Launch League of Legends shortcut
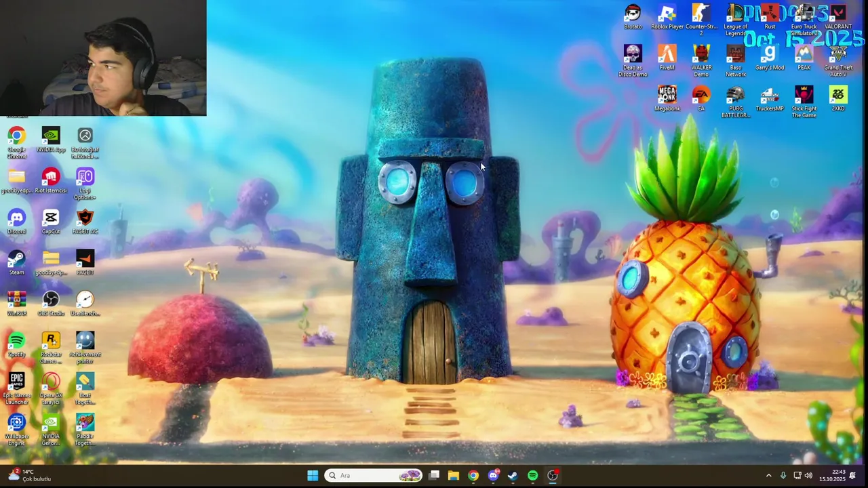This screenshot has width=868, height=488. pos(736,20)
